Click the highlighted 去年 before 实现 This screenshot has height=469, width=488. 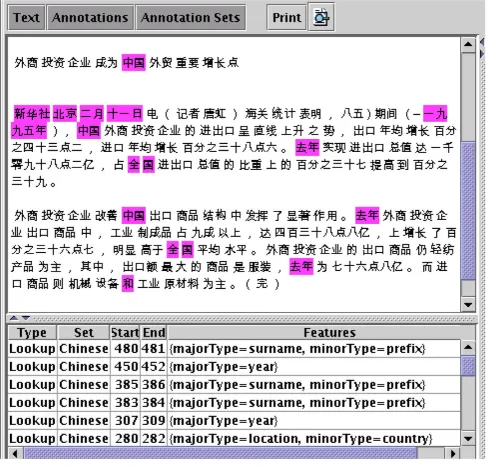pyautogui.click(x=307, y=147)
